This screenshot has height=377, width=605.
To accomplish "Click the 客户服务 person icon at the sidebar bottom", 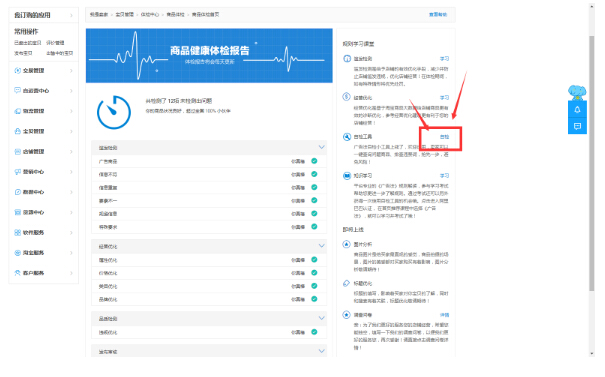I will tap(17, 273).
